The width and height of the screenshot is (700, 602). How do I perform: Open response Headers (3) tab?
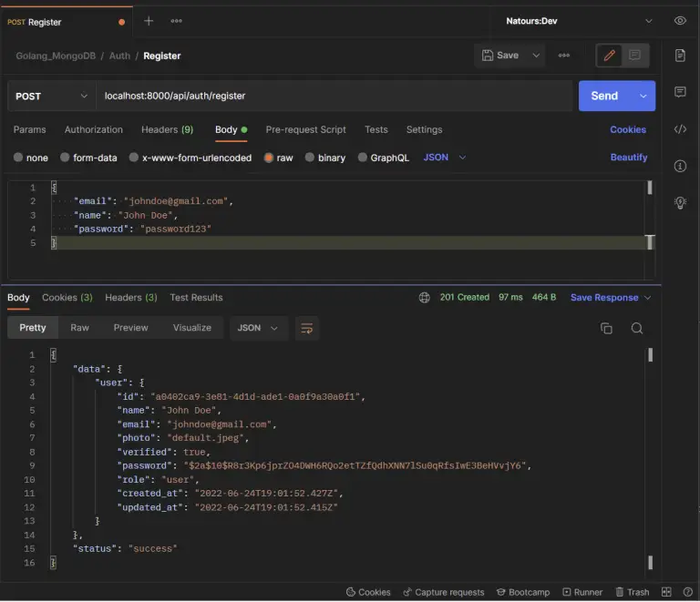[x=131, y=298]
